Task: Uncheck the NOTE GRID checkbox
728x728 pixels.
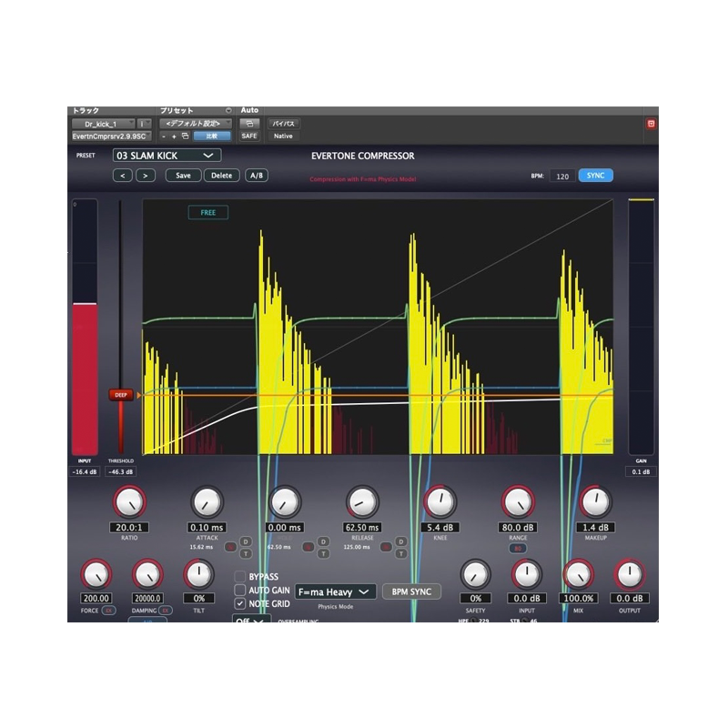Action: coord(239,602)
